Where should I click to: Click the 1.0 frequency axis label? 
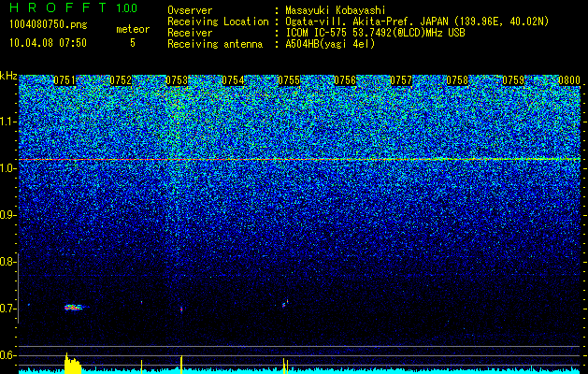7,169
